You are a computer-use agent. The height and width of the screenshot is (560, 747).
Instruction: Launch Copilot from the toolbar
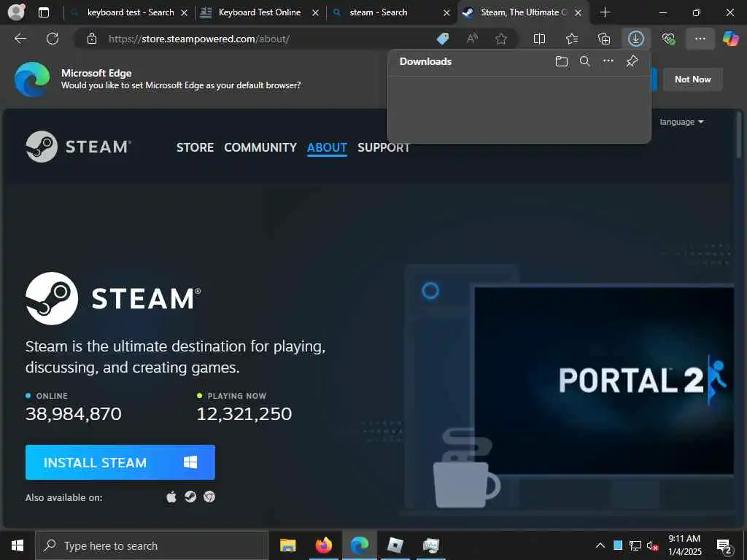tap(730, 39)
